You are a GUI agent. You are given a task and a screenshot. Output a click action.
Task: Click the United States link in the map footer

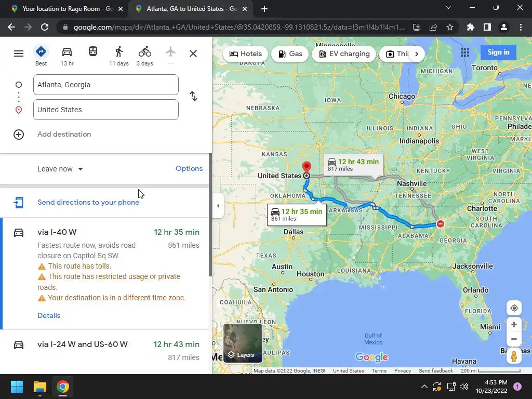(349, 370)
